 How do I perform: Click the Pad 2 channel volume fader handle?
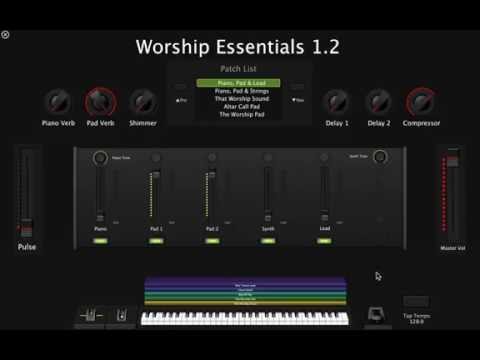[x=212, y=174]
